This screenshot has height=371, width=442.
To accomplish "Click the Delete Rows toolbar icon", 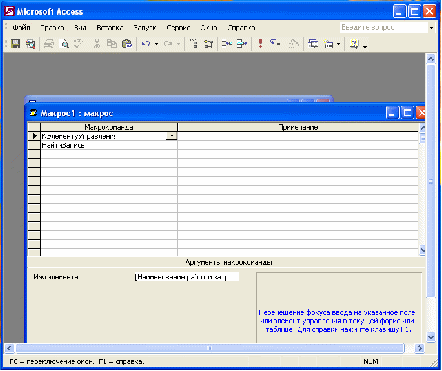I will (242, 44).
